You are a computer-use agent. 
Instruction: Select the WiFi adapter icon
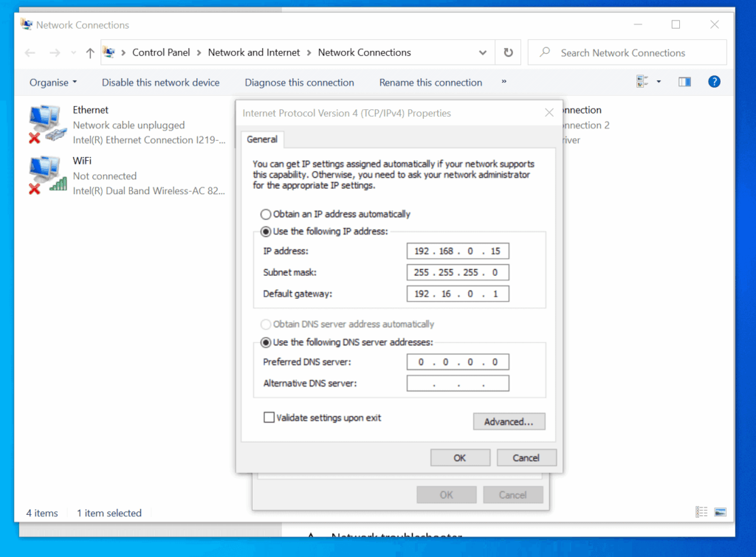[47, 176]
